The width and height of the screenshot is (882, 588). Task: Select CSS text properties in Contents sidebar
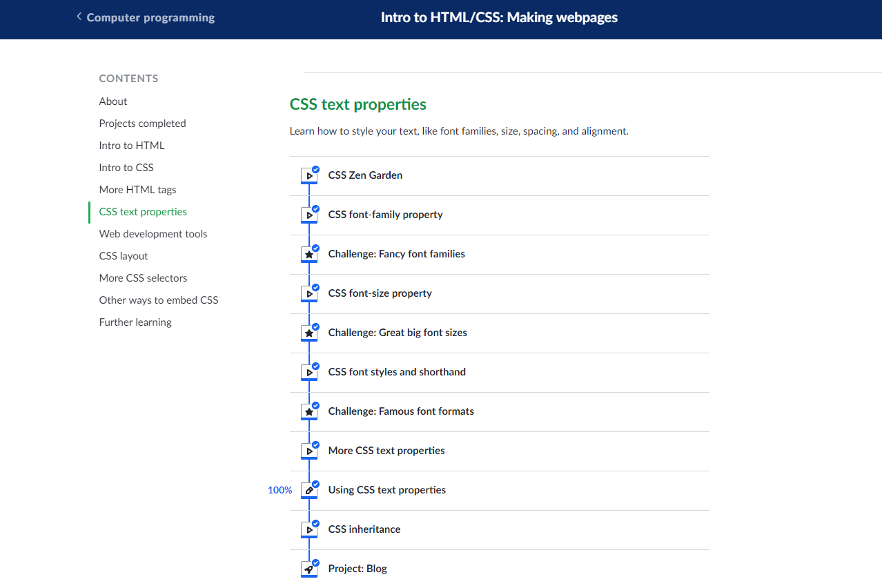pos(143,212)
